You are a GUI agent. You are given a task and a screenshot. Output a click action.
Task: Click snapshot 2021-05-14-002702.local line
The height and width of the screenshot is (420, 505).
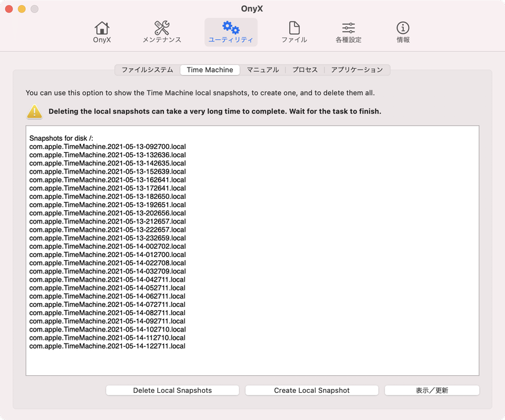tap(107, 246)
